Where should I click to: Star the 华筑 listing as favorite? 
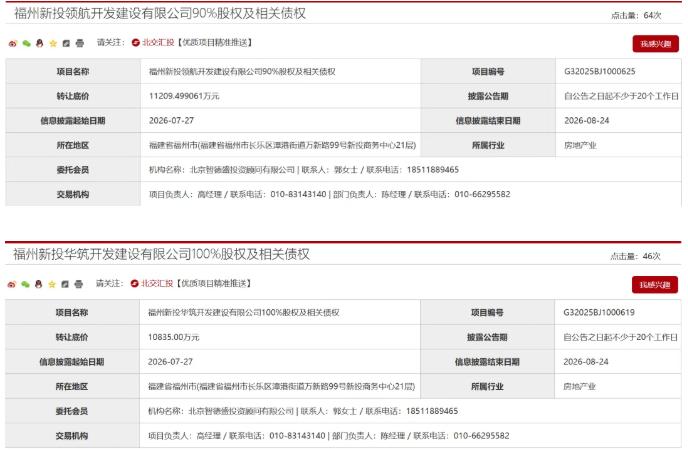coord(52,284)
